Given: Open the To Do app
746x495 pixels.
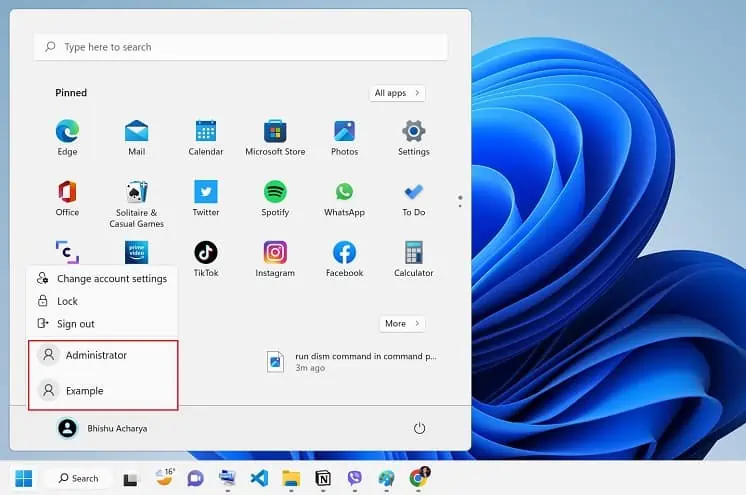Looking at the screenshot, I should [413, 198].
